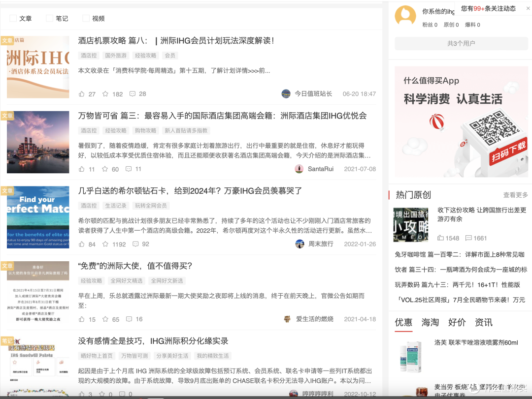Screen dimensions: 532x399
Task: Click author avatar of 今日值班站长
Action: pyautogui.click(x=286, y=93)
